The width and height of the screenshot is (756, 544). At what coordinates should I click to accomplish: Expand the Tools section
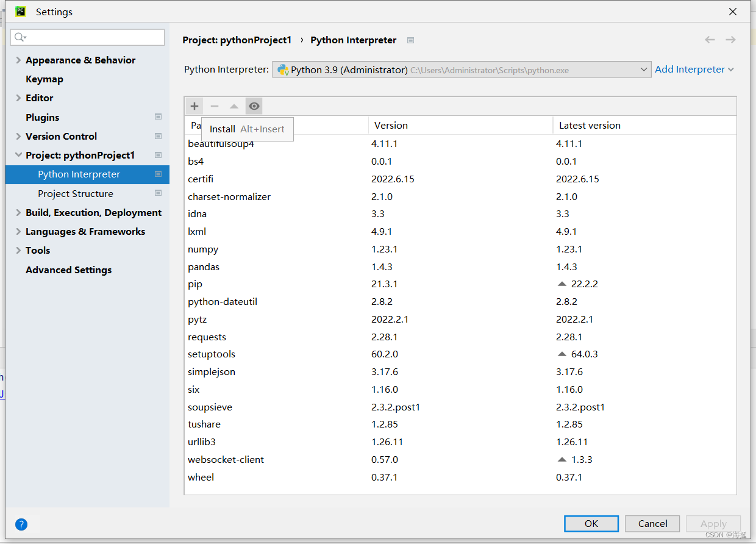coord(18,250)
